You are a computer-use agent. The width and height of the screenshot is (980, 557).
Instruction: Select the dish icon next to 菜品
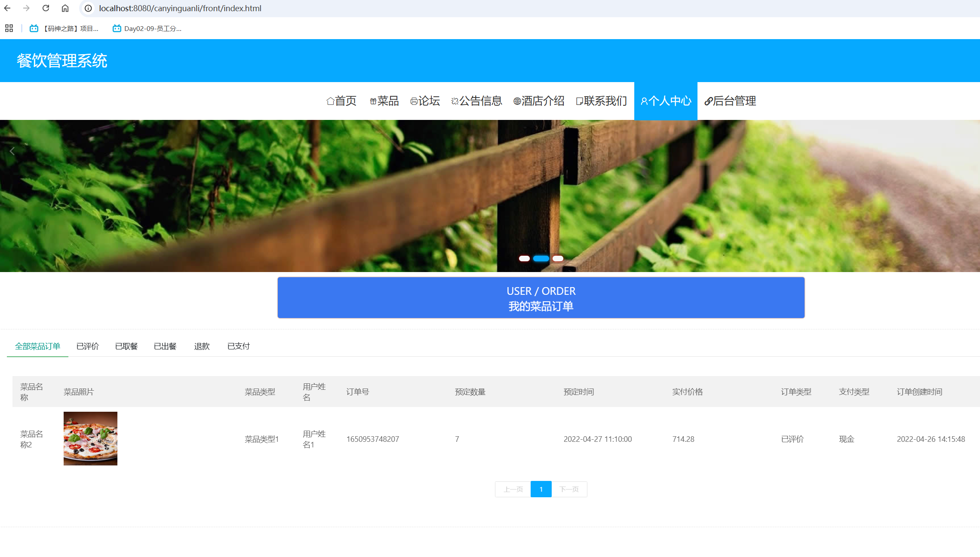(x=372, y=101)
